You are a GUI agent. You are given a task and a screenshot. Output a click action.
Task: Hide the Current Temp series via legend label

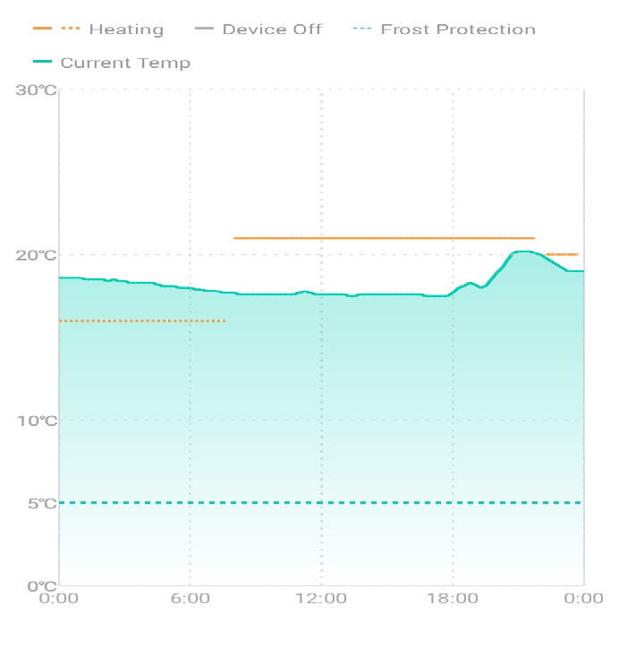pyautogui.click(x=125, y=63)
